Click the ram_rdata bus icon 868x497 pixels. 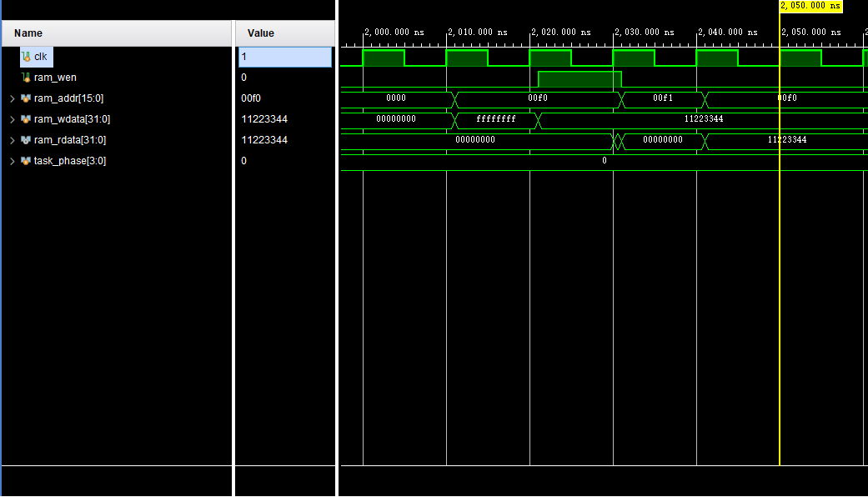click(x=26, y=139)
